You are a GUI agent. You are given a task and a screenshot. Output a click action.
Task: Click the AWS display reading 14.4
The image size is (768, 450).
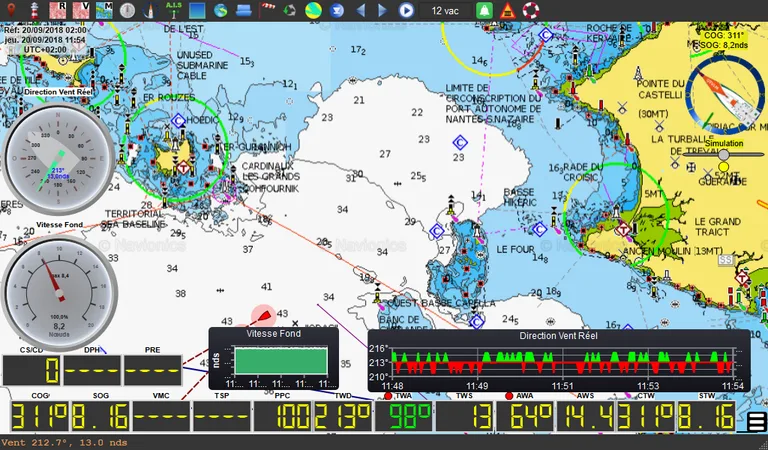(585, 417)
